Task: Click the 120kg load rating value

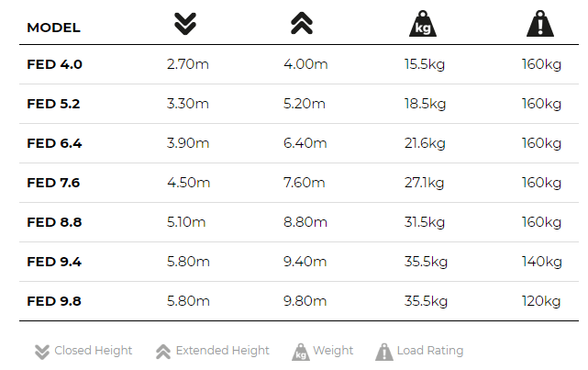Action: [x=541, y=301]
